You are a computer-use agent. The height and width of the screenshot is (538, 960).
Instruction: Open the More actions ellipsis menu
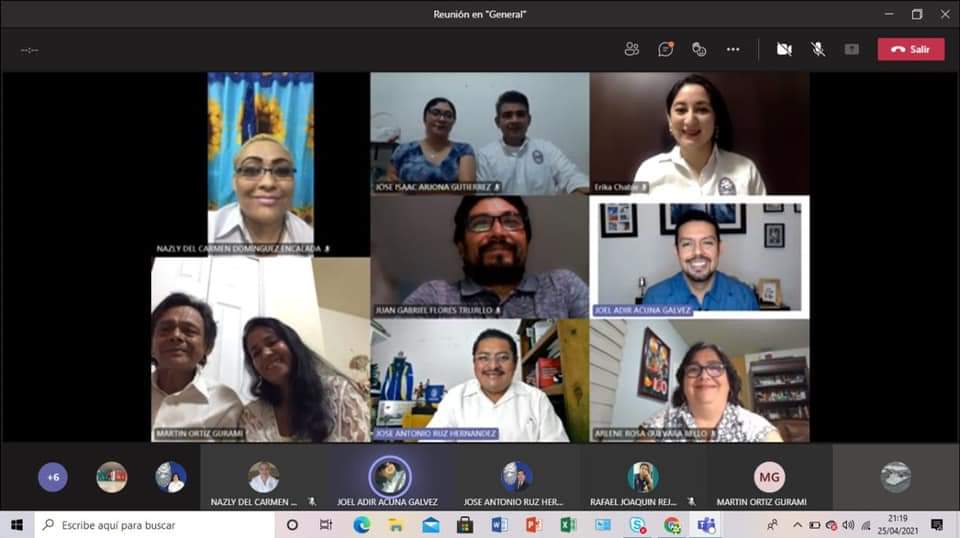point(733,50)
